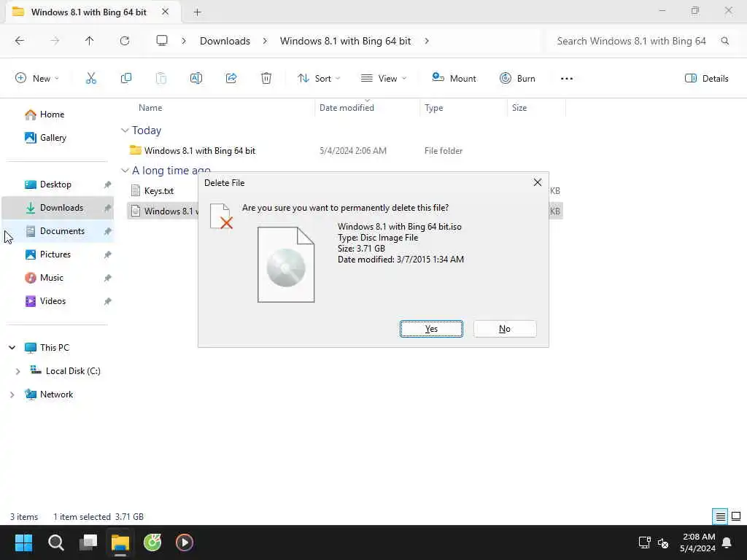
Task: Select the Keys.txt file
Action: tap(158, 191)
